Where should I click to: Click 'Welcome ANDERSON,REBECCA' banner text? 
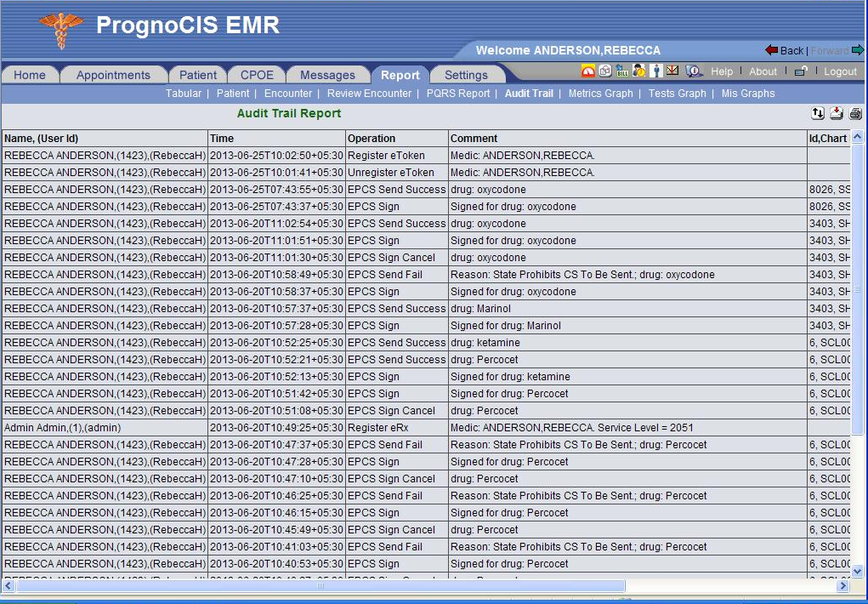click(x=568, y=50)
